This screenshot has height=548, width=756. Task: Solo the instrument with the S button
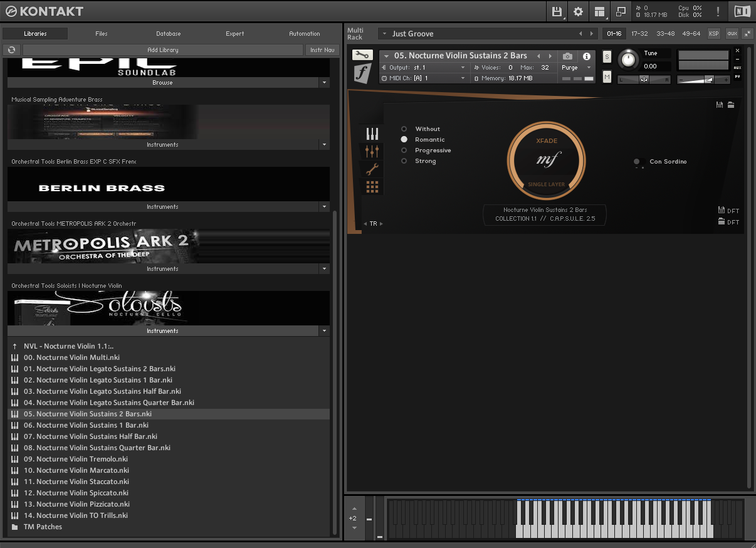click(x=607, y=56)
